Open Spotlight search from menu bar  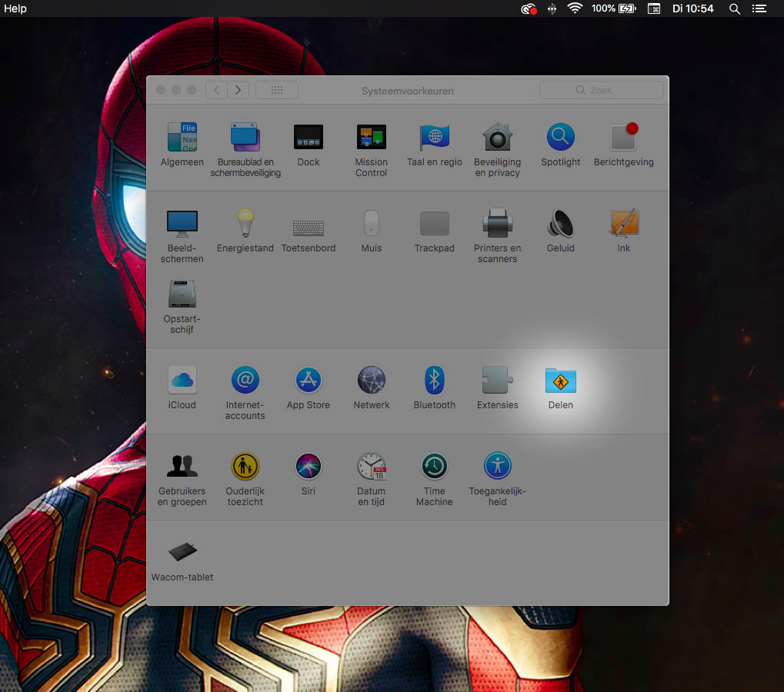coord(734,8)
